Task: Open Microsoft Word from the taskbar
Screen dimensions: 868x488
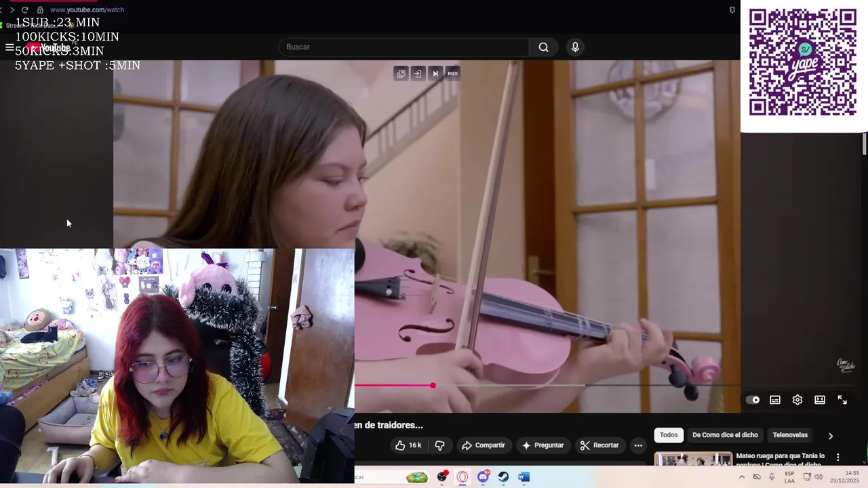Action: tap(523, 477)
